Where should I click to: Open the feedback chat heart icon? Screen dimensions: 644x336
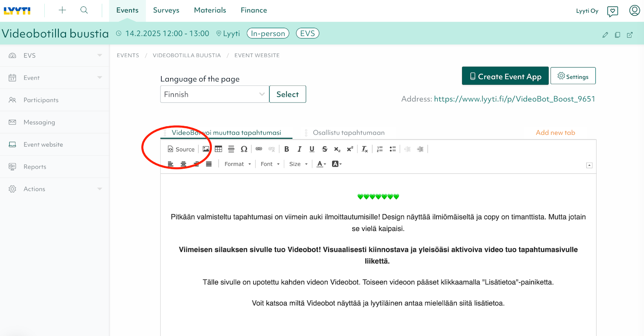coord(613,11)
